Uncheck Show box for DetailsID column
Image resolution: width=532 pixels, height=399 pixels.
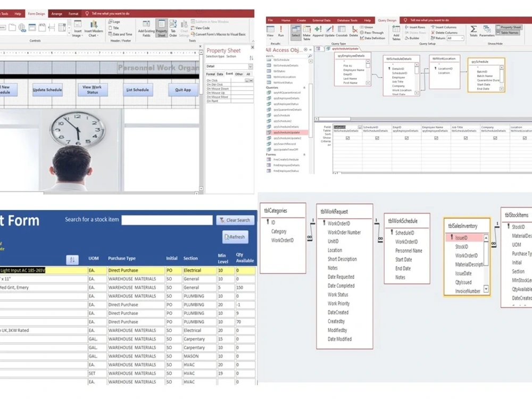(348, 138)
